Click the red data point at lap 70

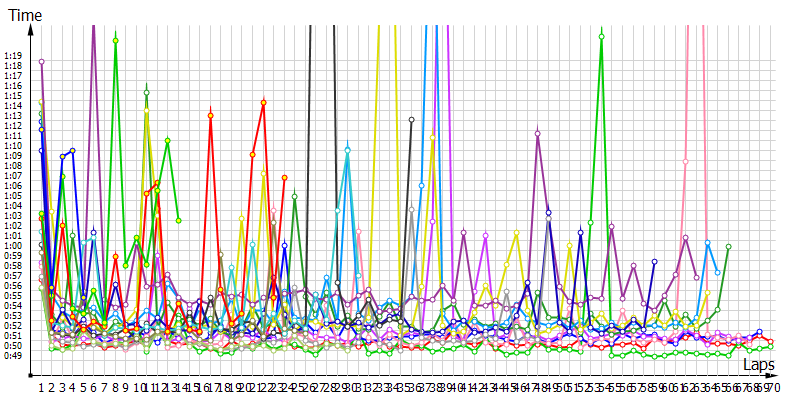[770, 341]
